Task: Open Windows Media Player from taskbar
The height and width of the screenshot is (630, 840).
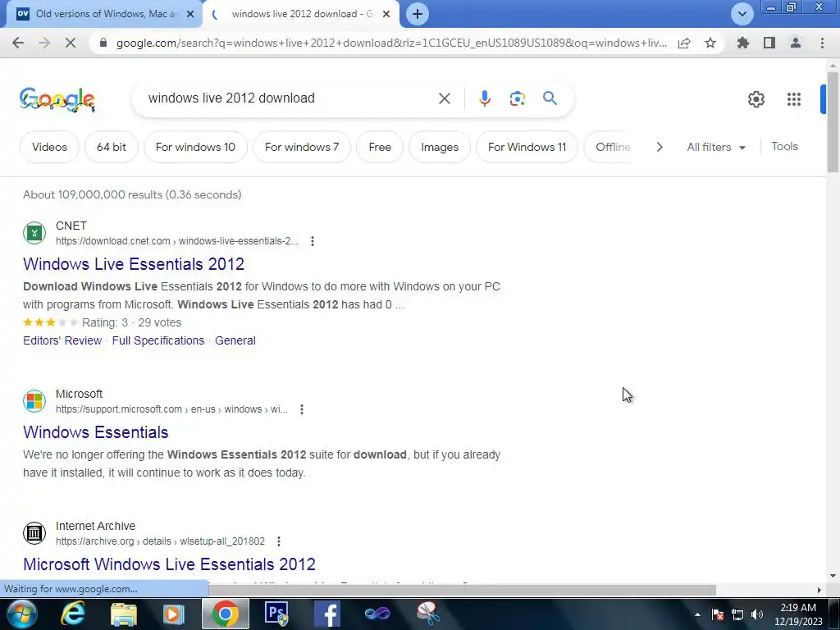Action: coord(173,614)
